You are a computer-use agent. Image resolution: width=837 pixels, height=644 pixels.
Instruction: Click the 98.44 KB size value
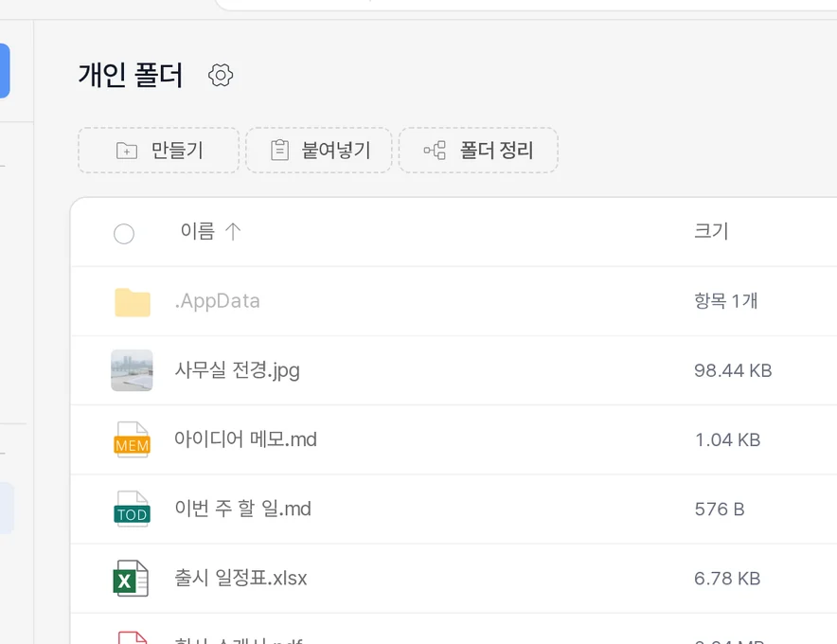pyautogui.click(x=733, y=370)
